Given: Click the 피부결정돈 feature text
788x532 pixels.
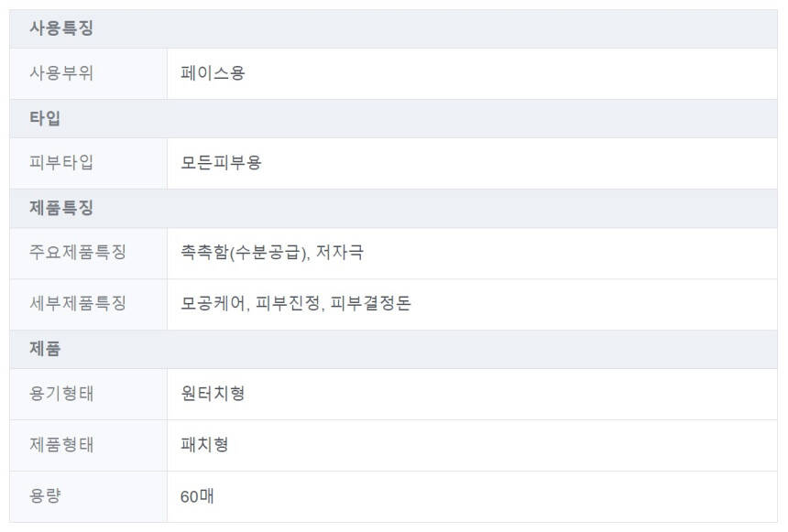Looking at the screenshot, I should tap(370, 304).
